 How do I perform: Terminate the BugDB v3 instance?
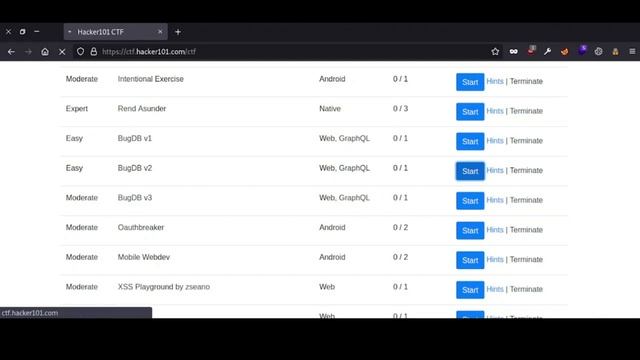pos(526,200)
